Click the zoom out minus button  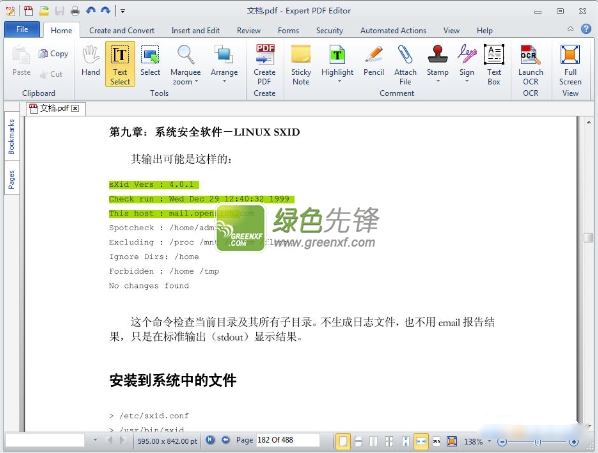tap(502, 442)
